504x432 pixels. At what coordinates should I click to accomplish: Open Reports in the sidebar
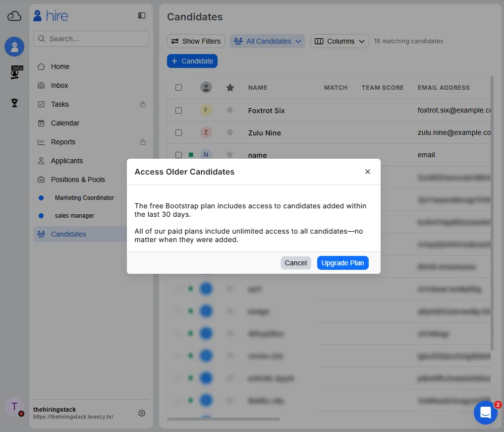(91, 142)
